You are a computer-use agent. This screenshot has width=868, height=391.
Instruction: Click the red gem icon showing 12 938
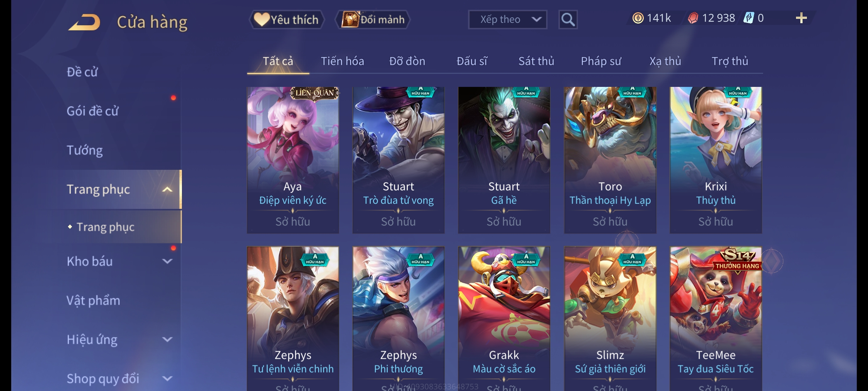[693, 18]
